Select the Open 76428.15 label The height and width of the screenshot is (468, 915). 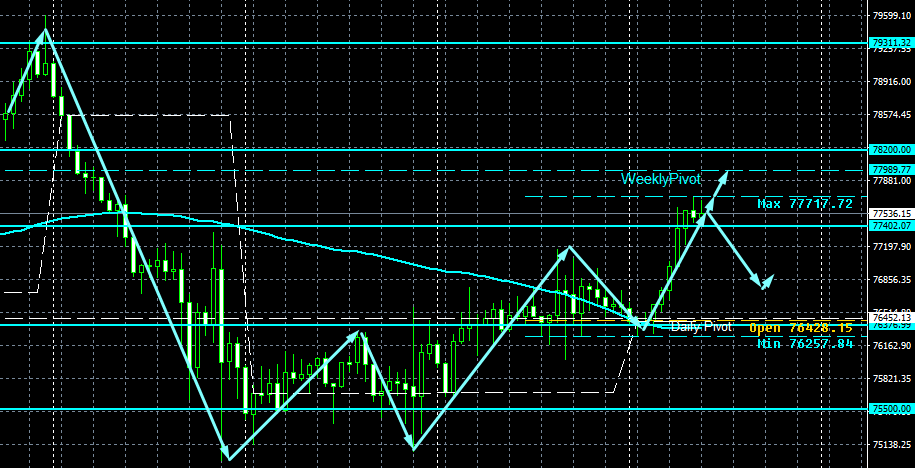[801, 328]
